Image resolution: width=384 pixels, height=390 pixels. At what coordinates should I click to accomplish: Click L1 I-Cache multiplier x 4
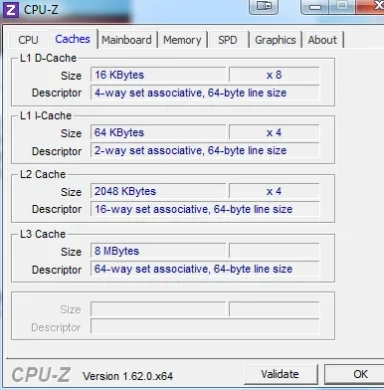[x=274, y=133]
